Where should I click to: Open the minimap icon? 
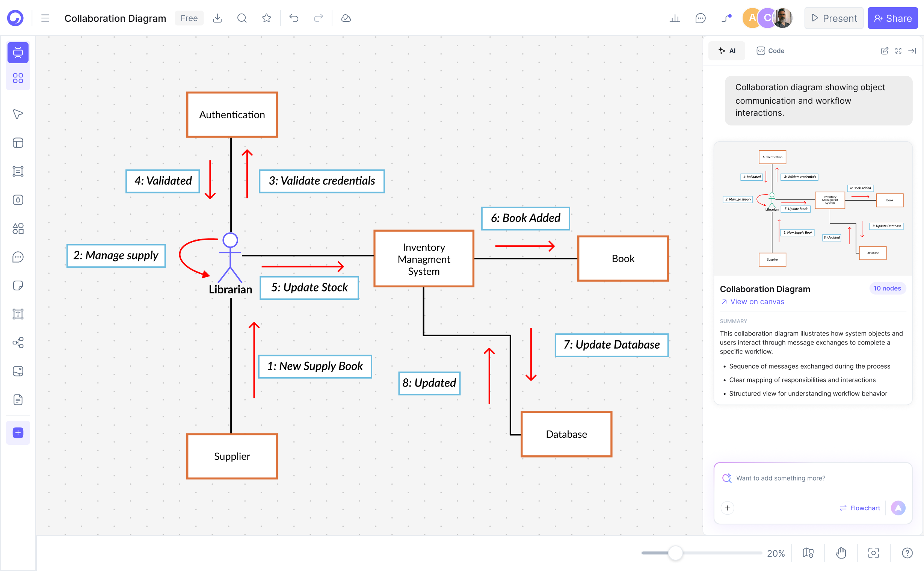808,553
